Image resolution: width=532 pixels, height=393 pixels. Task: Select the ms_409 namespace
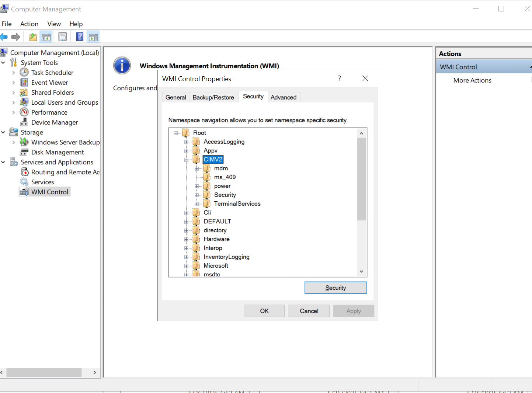click(225, 177)
